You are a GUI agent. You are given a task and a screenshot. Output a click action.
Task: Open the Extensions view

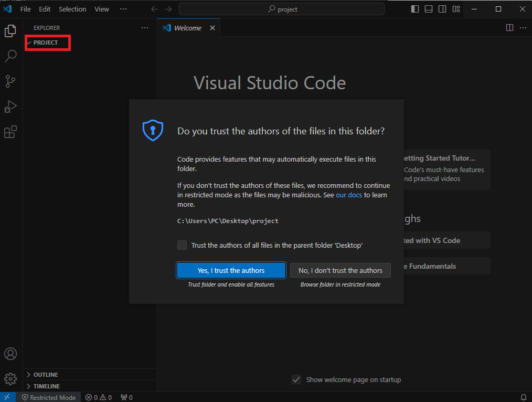pos(10,132)
